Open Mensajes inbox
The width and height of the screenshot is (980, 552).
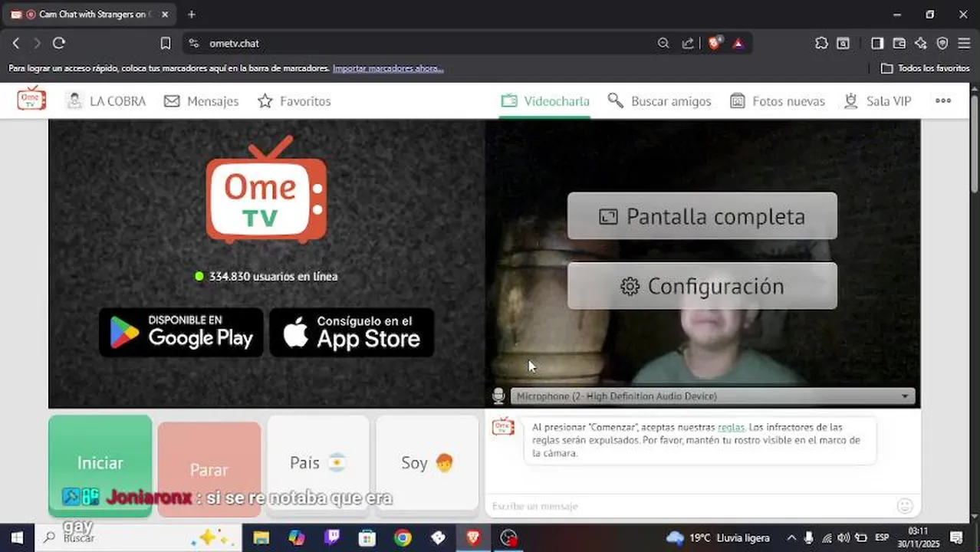(202, 101)
